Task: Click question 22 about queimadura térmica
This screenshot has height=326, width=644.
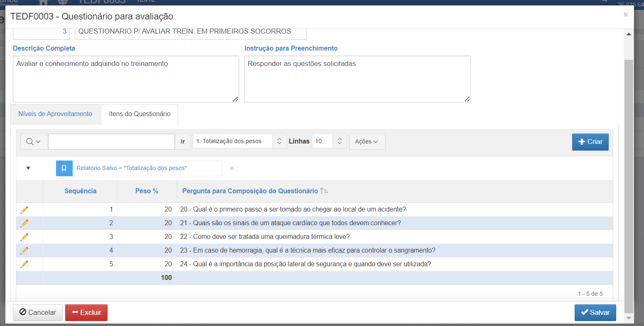Action: [265, 237]
